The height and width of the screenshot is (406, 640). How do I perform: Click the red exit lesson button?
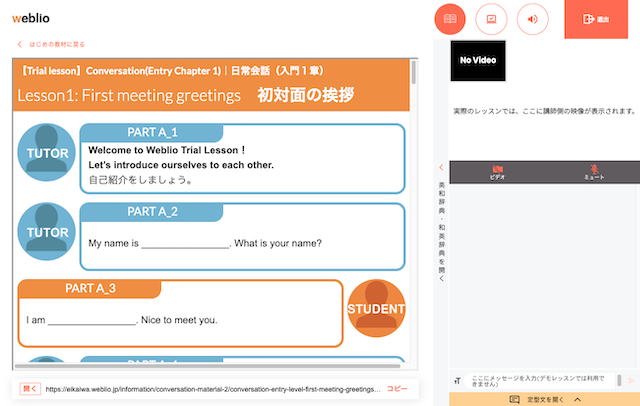tap(596, 19)
